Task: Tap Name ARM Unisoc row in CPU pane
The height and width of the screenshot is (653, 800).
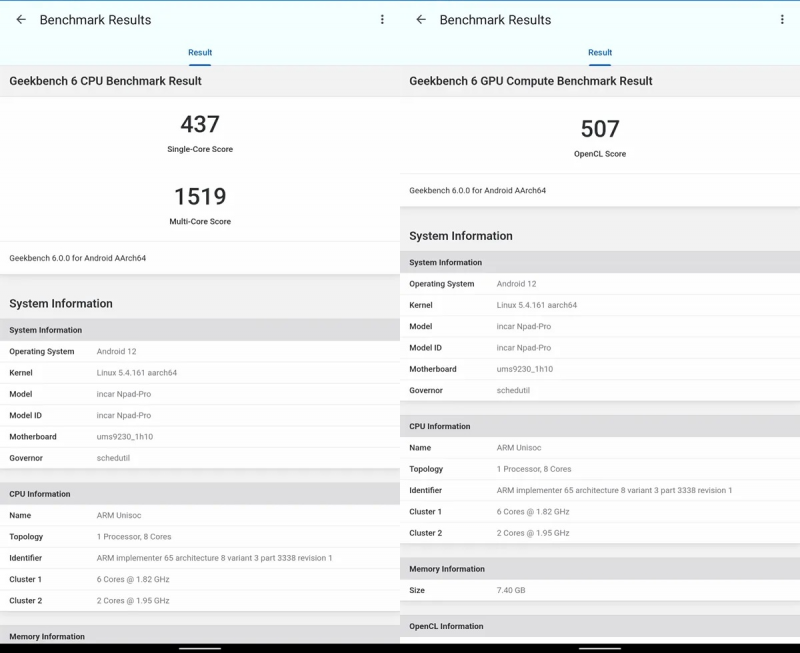Action: 200,515
